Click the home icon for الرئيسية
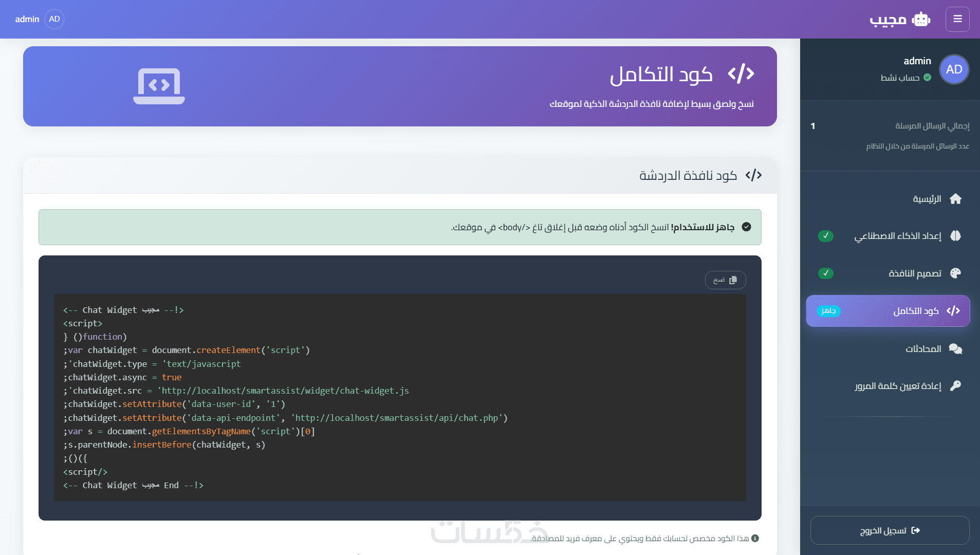This screenshot has width=980, height=555. pos(955,199)
